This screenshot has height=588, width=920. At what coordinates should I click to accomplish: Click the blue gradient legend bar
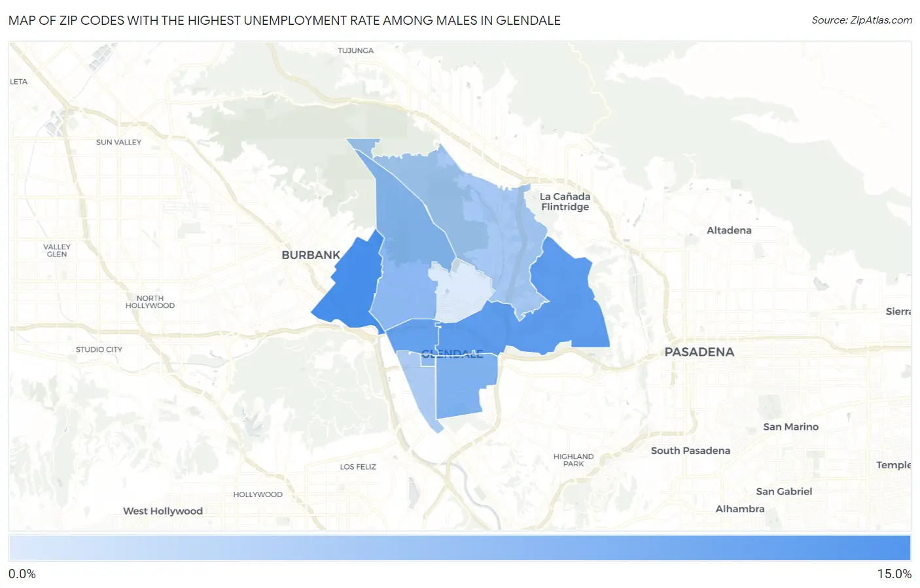(459, 547)
